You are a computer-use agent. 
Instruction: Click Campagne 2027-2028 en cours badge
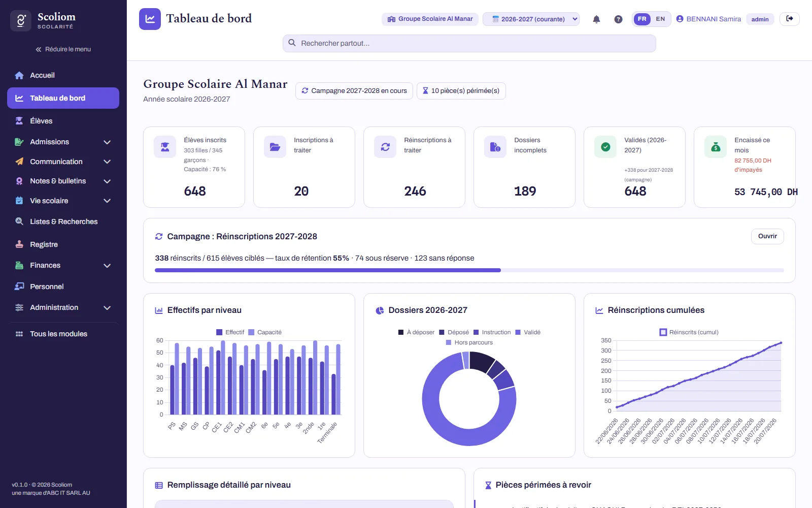point(354,90)
